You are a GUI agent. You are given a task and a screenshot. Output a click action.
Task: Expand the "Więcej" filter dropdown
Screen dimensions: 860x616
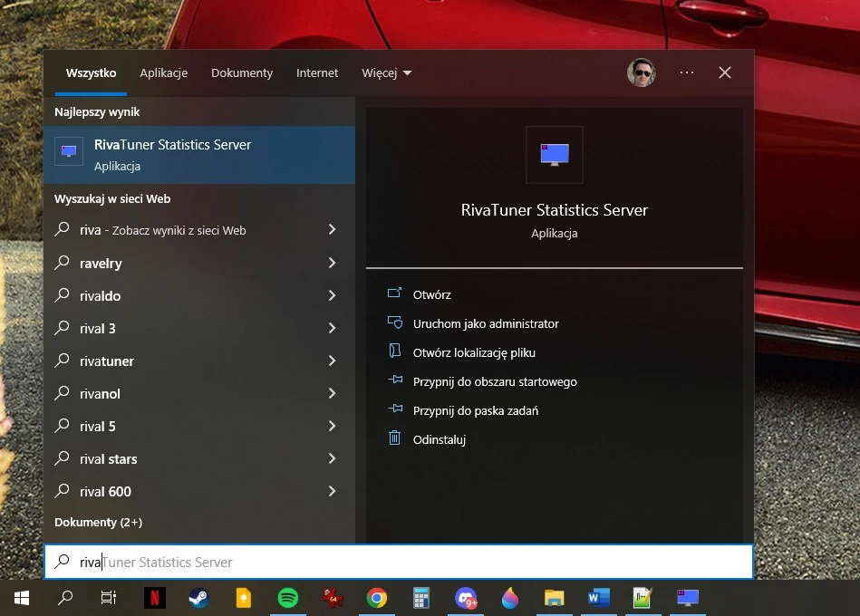click(387, 73)
